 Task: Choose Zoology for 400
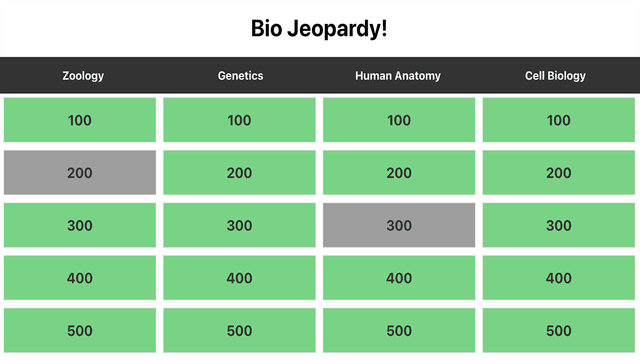click(x=80, y=278)
